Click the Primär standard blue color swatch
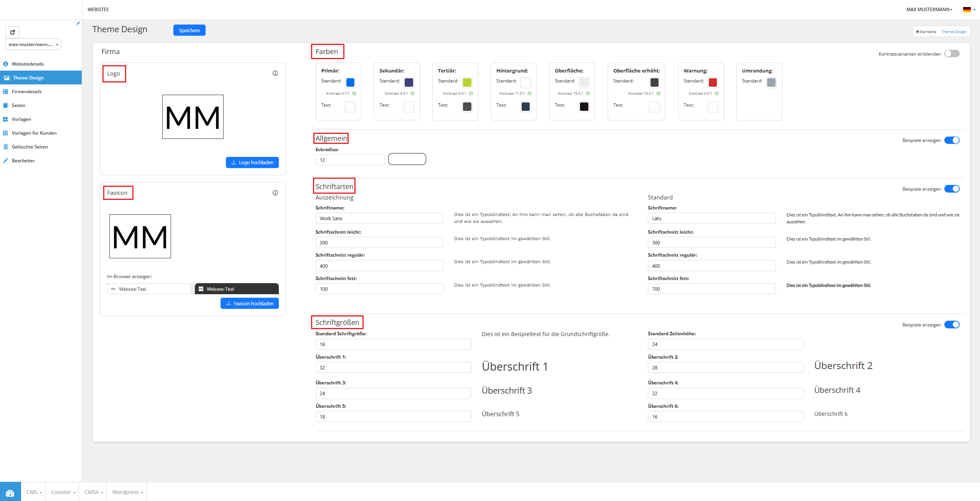This screenshot has width=980, height=501. (350, 82)
